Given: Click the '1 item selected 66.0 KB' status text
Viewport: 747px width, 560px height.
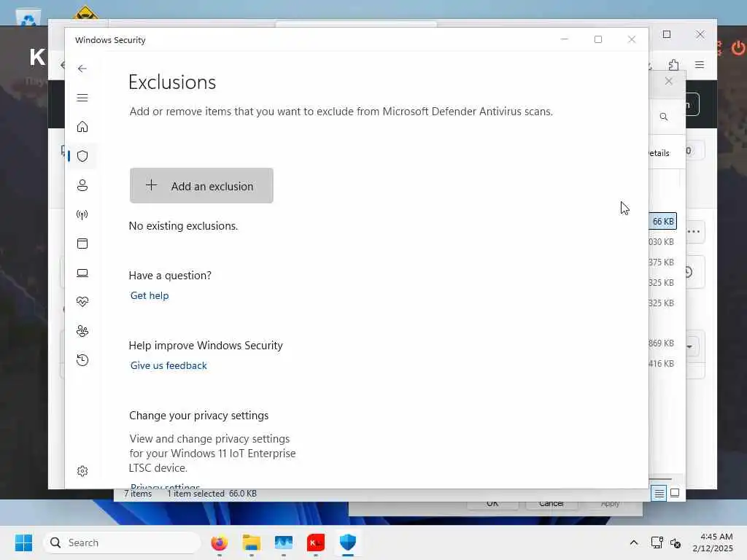Looking at the screenshot, I should pos(212,494).
